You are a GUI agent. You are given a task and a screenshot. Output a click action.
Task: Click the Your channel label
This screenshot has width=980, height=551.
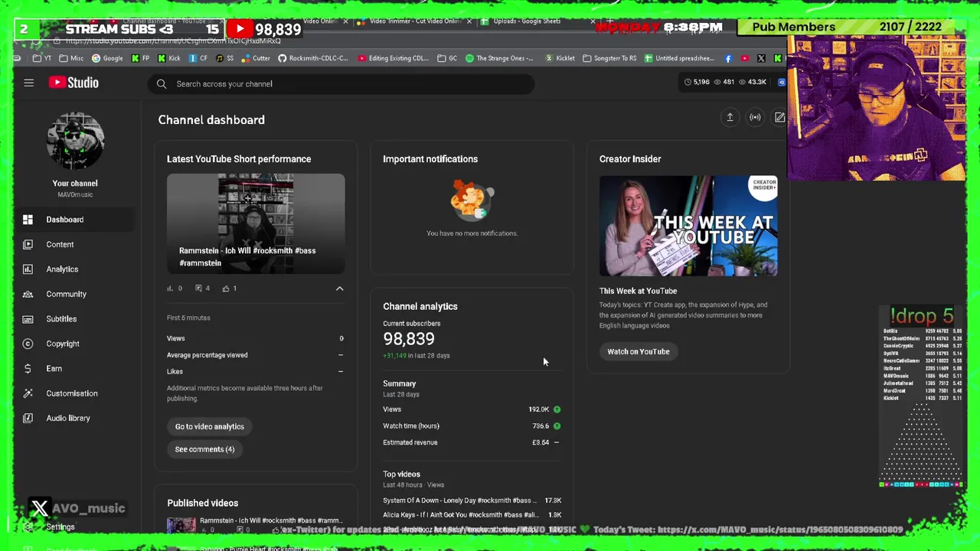point(75,184)
